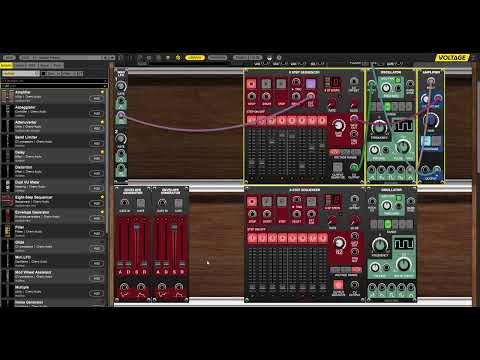Click the voltage range switch on upper sequencer
Image resolution: width=480 pixels, height=360 pixels.
pos(345,152)
